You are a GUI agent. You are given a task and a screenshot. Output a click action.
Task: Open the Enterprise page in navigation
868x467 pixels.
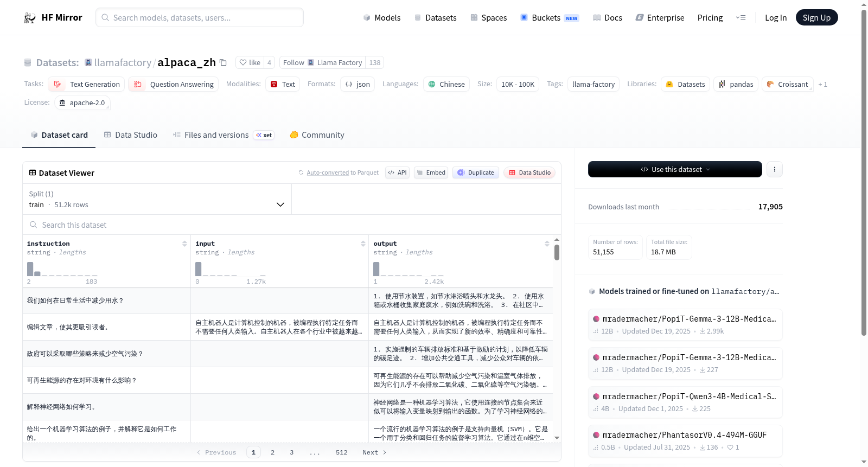tap(660, 17)
